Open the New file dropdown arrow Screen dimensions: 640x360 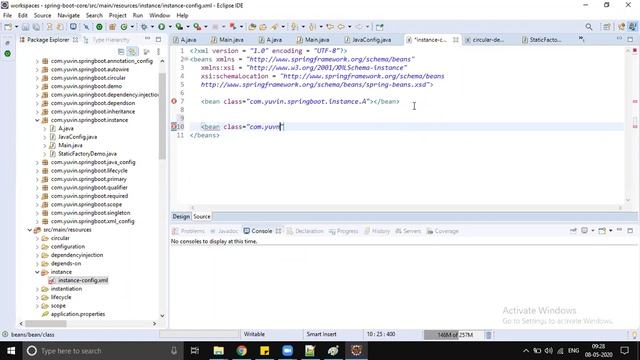click(16, 27)
